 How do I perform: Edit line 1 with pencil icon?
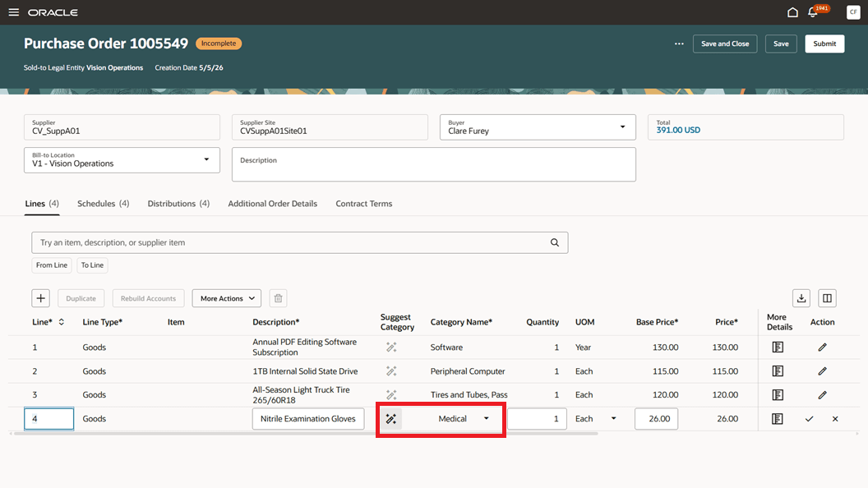(822, 348)
